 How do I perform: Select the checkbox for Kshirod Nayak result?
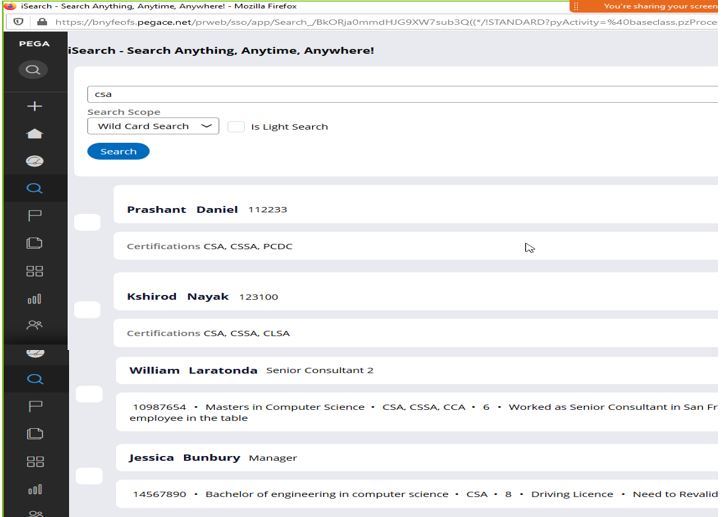[87, 309]
